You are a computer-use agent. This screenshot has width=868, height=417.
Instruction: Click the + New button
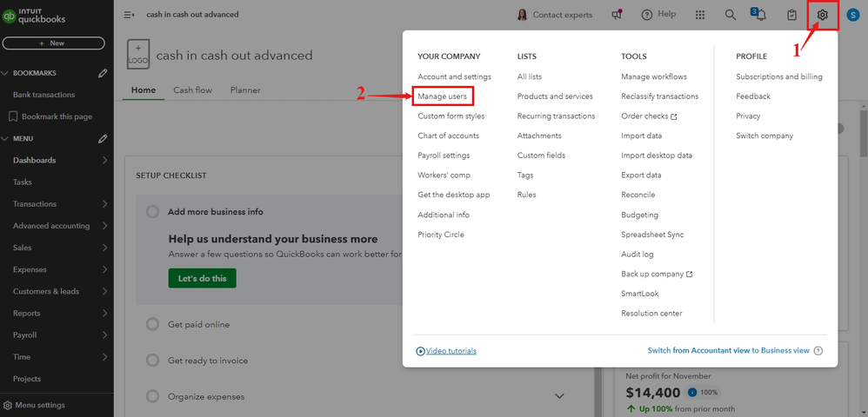pyautogui.click(x=54, y=43)
